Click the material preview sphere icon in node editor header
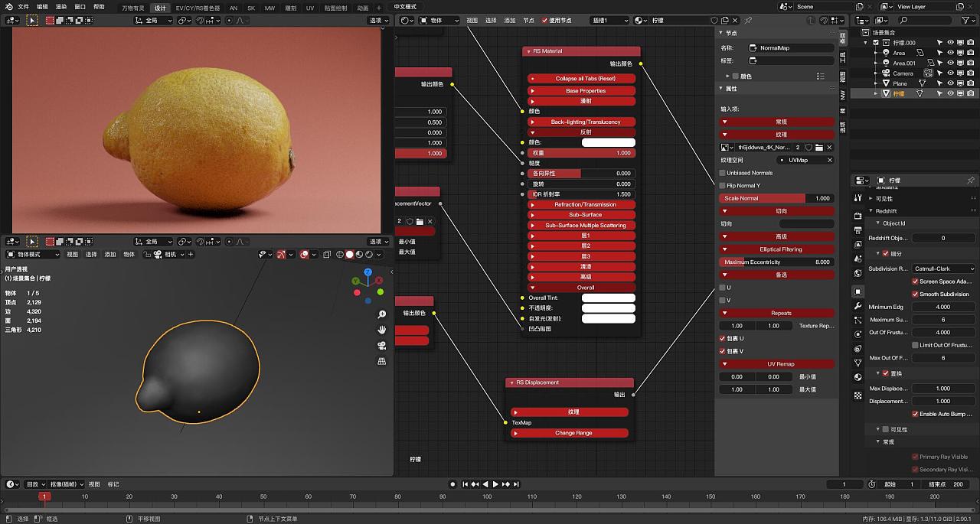 637,21
